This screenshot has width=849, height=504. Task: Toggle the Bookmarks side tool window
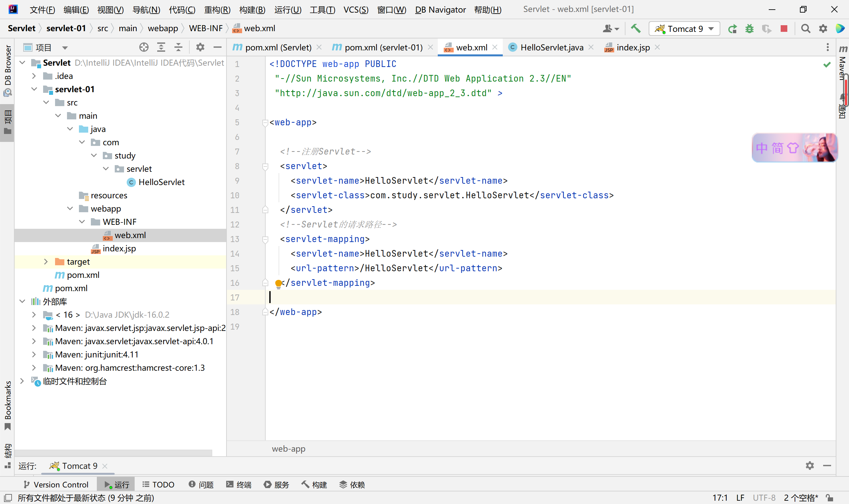8,405
